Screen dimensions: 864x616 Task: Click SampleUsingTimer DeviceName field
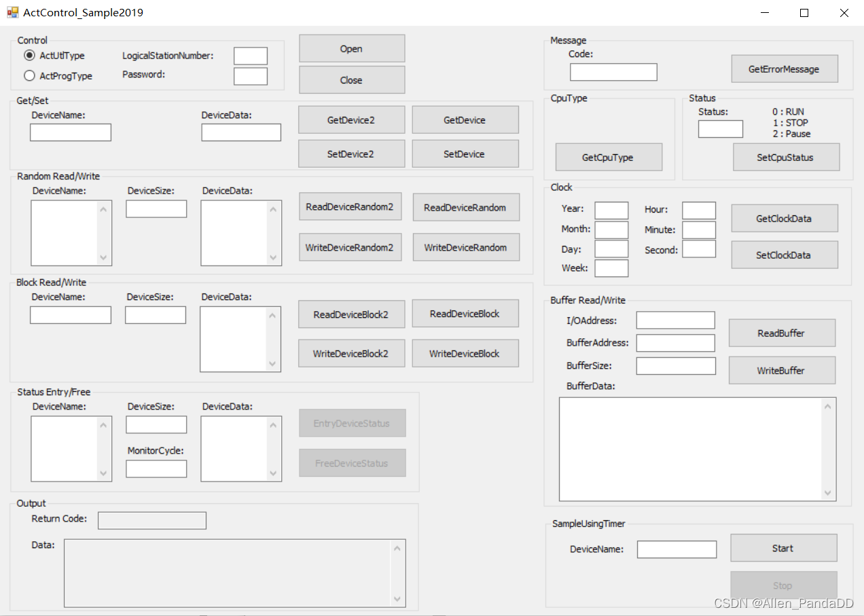pos(677,549)
